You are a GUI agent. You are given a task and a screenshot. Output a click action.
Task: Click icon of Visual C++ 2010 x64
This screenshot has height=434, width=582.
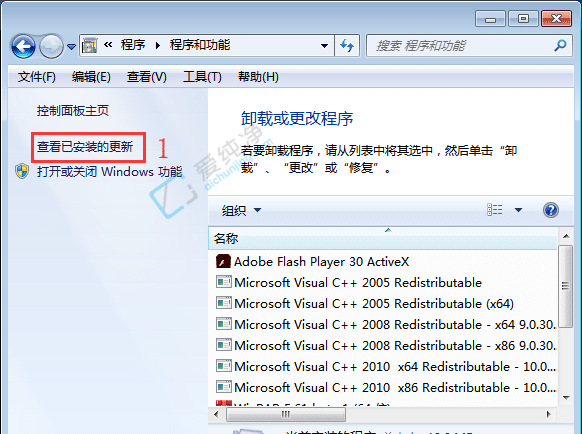(223, 366)
